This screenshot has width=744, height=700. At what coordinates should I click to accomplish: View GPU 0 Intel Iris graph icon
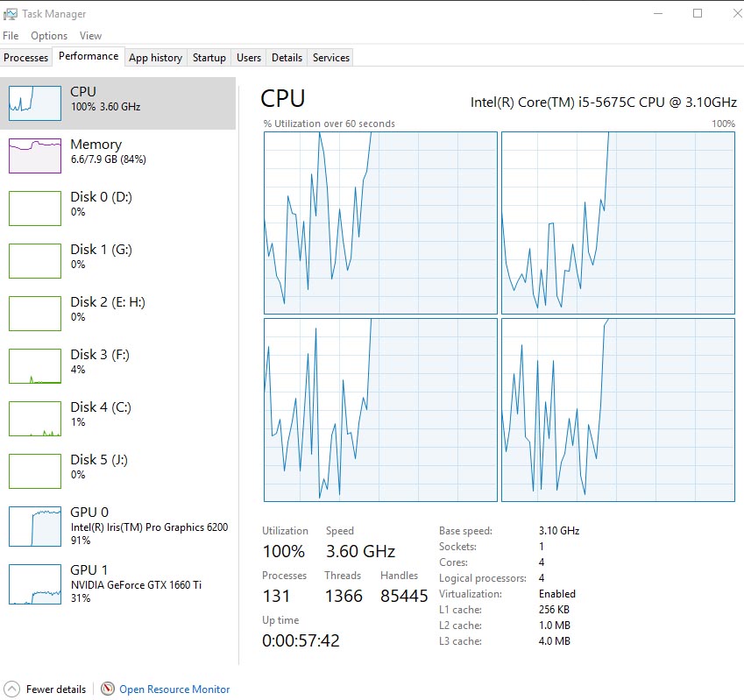click(x=34, y=525)
